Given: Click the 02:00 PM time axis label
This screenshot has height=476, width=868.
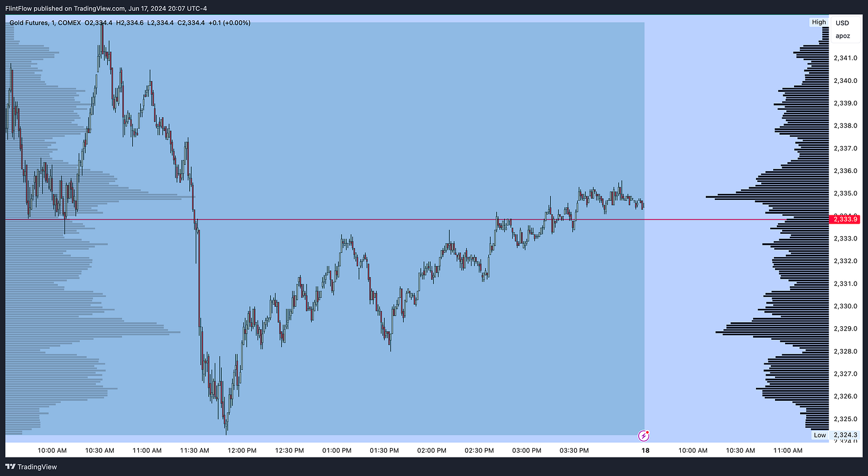Looking at the screenshot, I should [432, 450].
